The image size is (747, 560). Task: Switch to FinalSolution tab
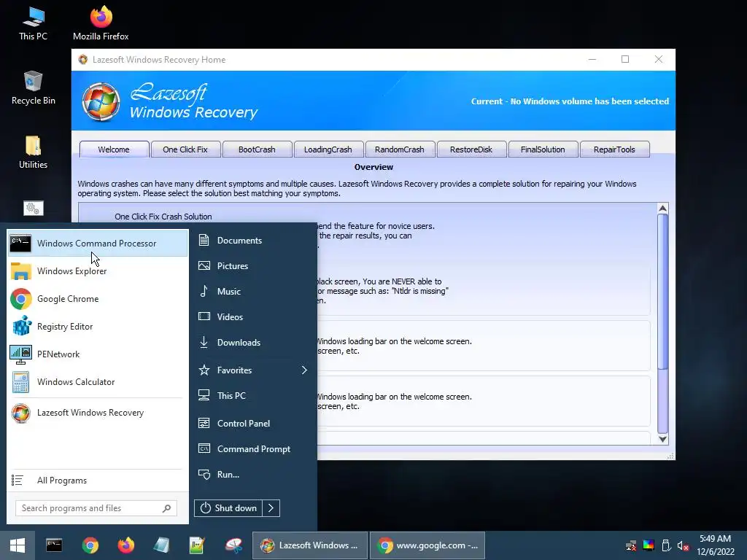coord(543,149)
